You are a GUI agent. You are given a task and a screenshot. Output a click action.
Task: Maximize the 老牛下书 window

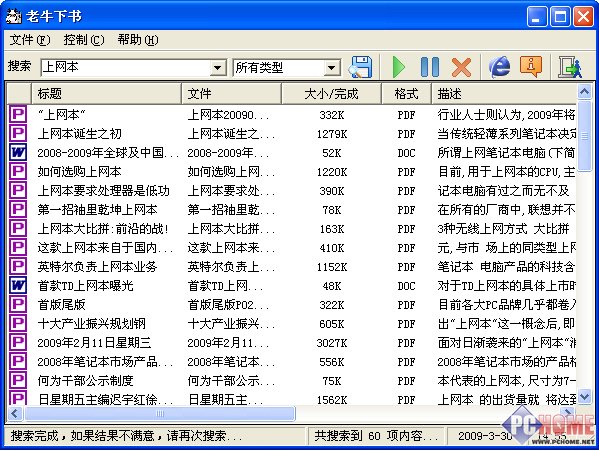(x=560, y=17)
